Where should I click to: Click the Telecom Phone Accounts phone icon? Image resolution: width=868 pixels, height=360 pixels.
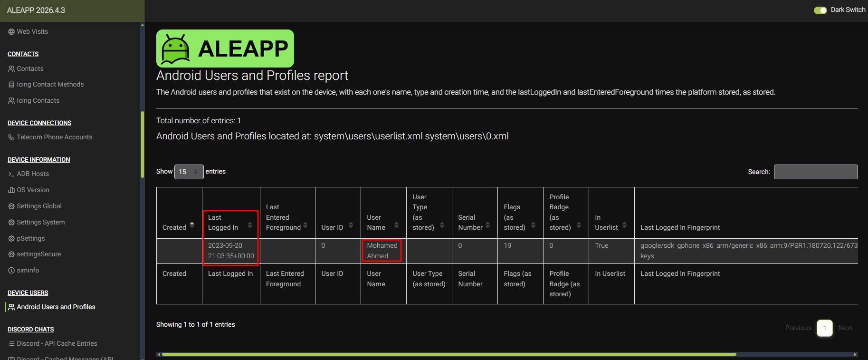(x=11, y=137)
